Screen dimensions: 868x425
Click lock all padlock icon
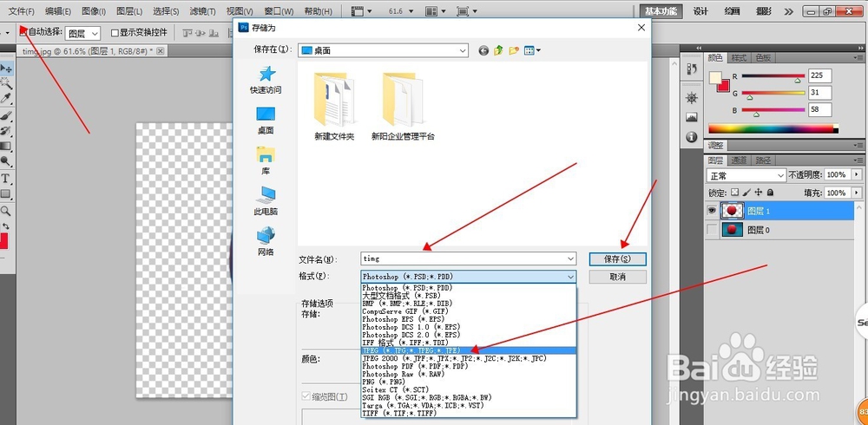tap(770, 193)
